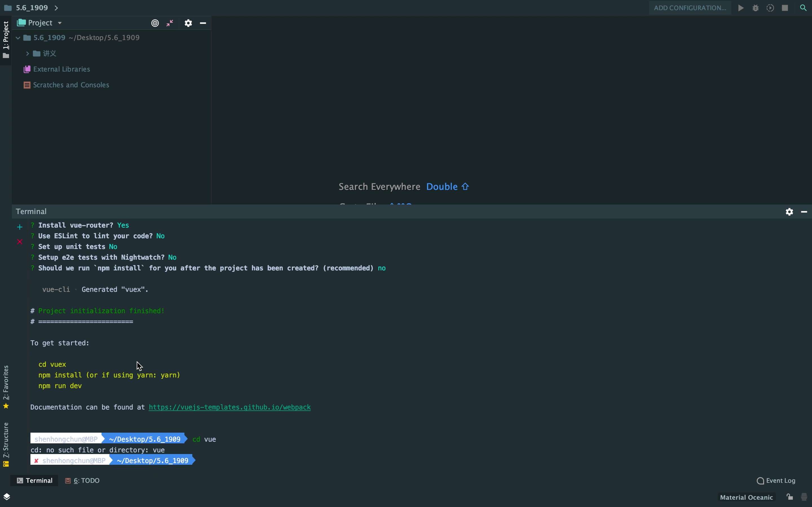
Task: Open vuejs-templates webpack documentation link
Action: pyautogui.click(x=230, y=407)
